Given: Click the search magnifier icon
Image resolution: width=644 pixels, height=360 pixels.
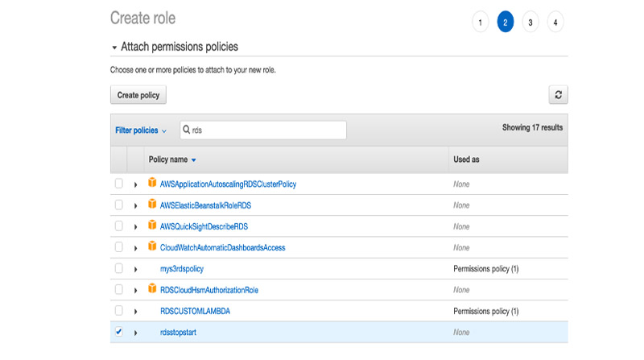Looking at the screenshot, I should (186, 130).
